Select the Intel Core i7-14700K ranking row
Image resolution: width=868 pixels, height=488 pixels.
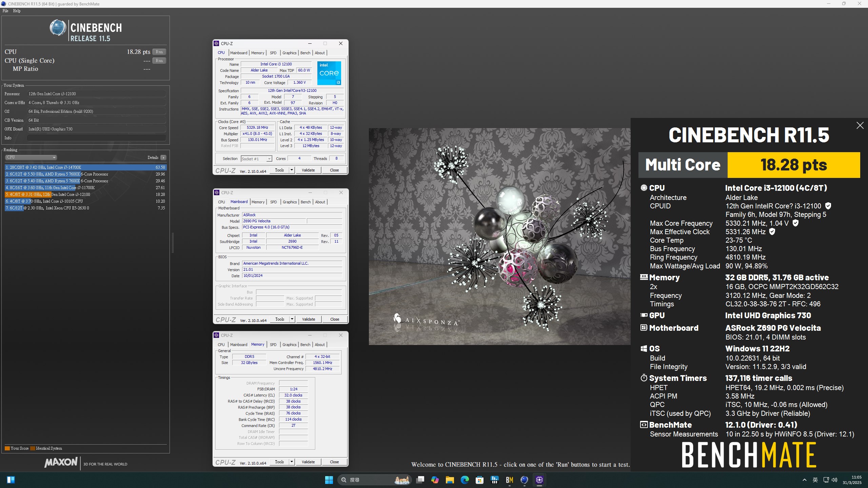tap(85, 167)
